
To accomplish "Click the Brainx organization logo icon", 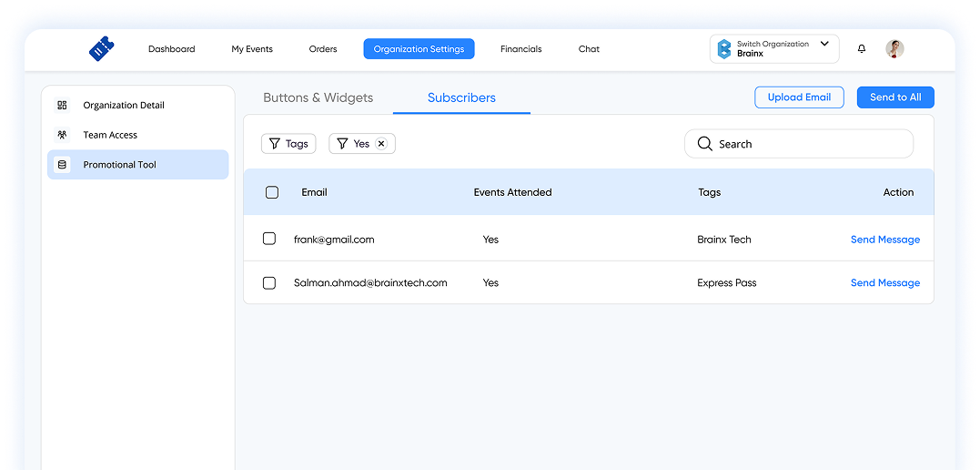I will coord(723,49).
